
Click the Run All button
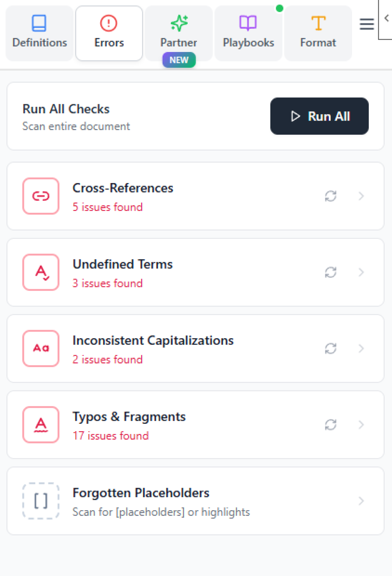tap(319, 116)
